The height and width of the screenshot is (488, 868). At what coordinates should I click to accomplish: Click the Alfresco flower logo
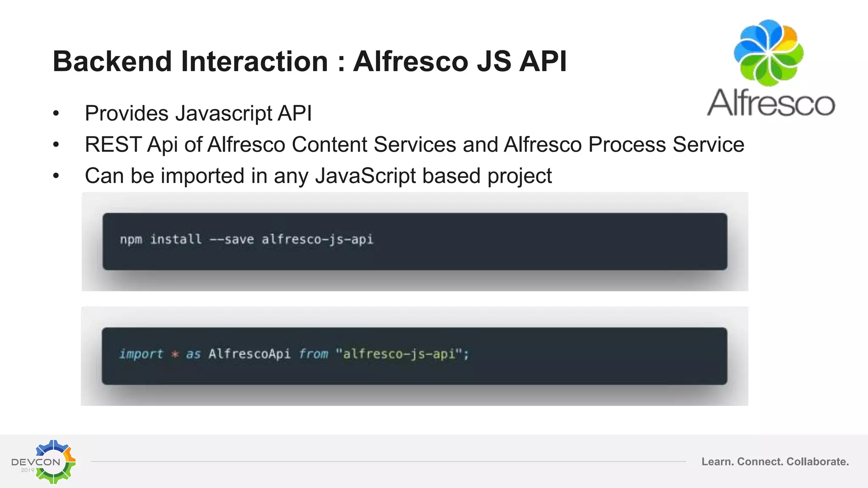(x=768, y=53)
